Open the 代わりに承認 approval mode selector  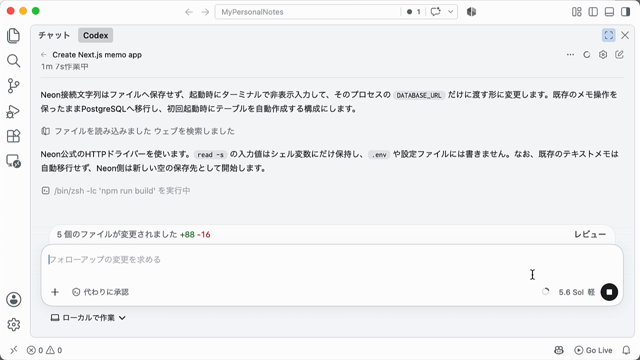[x=100, y=292]
